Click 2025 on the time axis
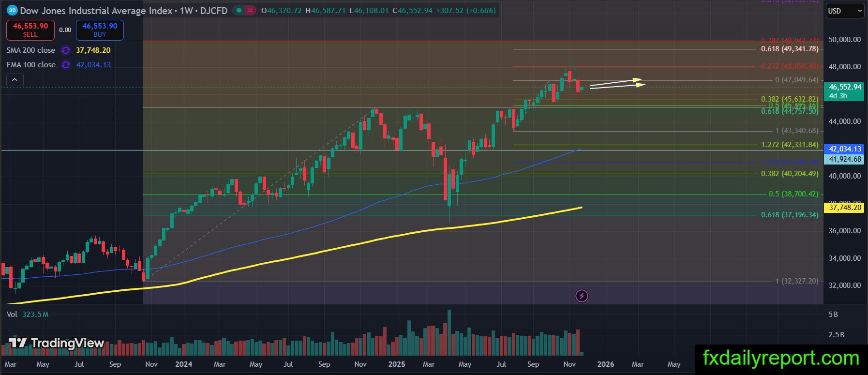 (397, 364)
